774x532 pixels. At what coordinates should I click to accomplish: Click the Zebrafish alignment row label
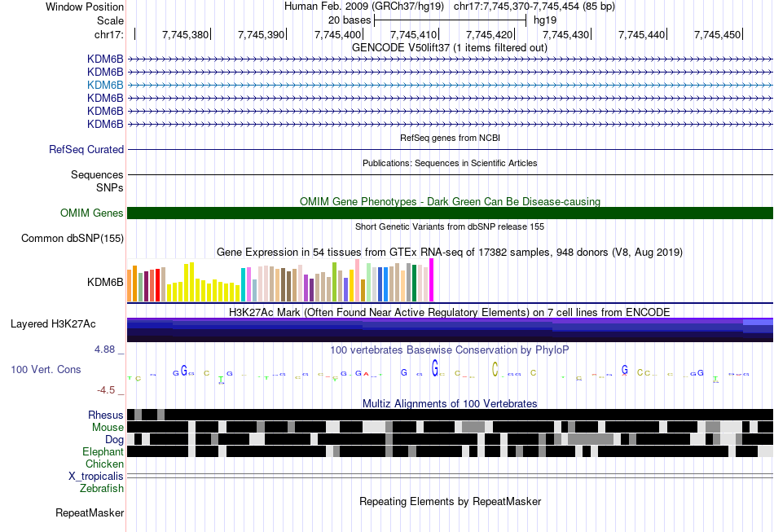pos(102,488)
